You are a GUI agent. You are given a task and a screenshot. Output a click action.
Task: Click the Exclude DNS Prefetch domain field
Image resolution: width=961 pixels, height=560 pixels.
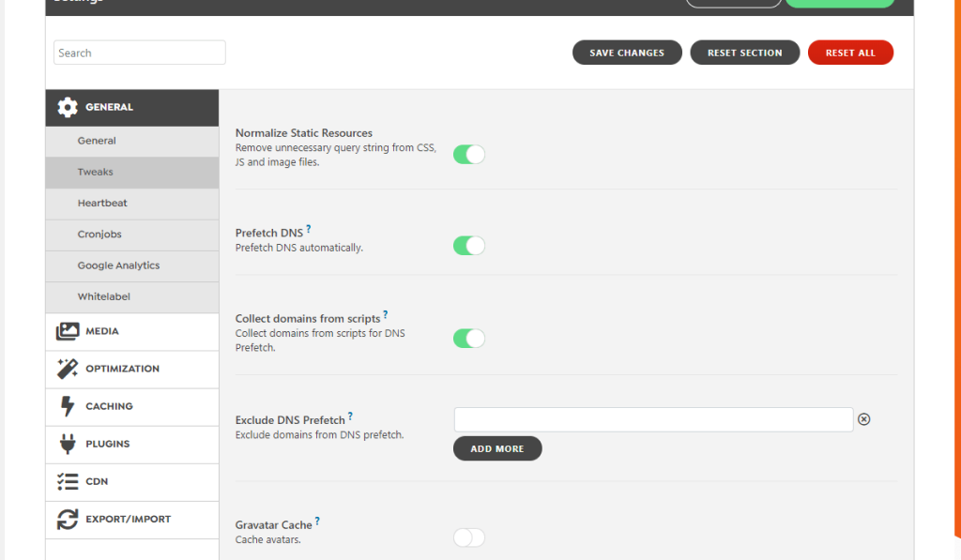pos(653,419)
